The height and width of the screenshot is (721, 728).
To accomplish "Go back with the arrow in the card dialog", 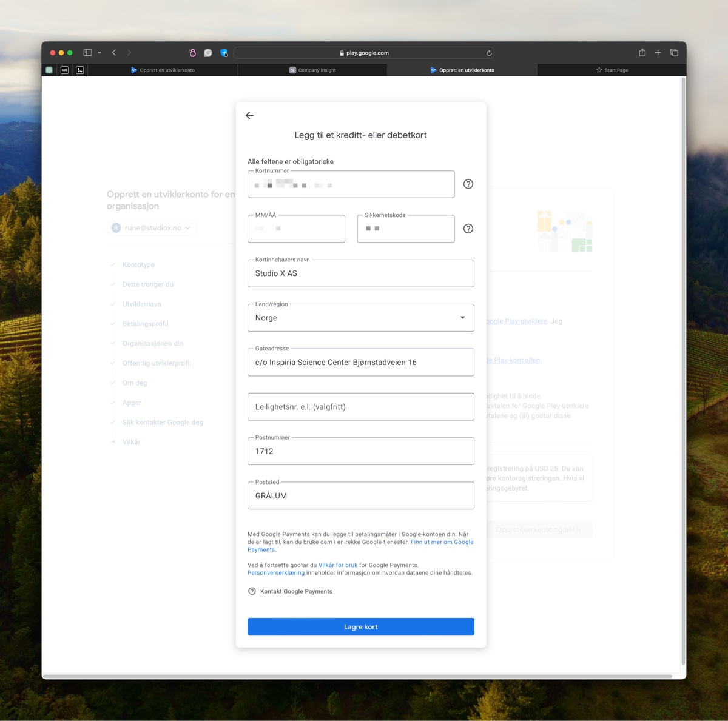I will (249, 115).
